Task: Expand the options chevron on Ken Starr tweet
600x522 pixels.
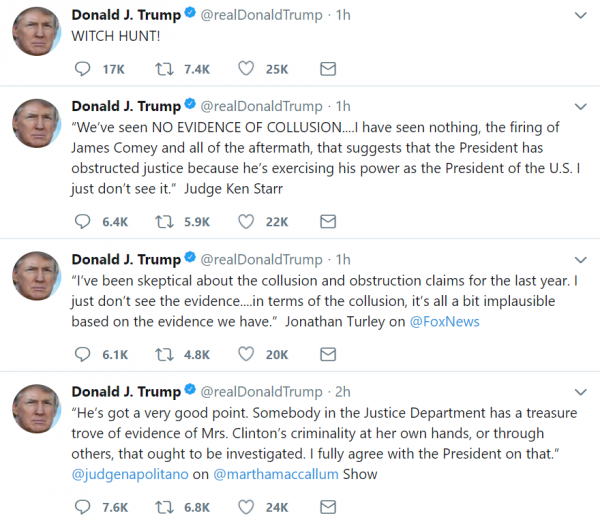Action: 581,107
